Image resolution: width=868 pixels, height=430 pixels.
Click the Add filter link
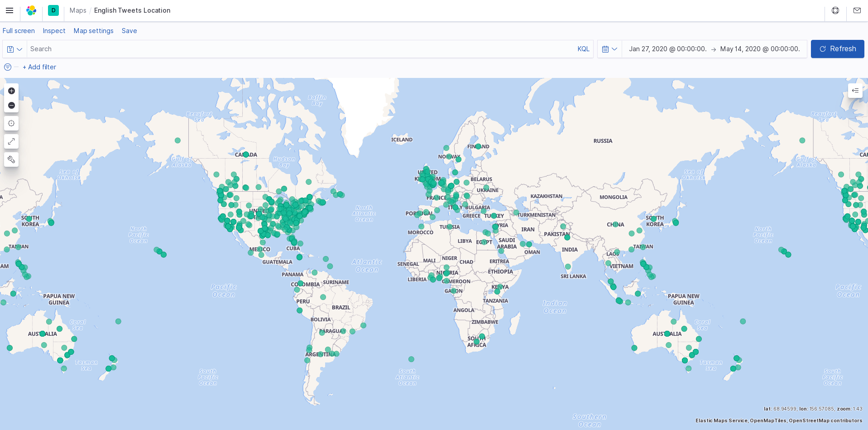(39, 67)
